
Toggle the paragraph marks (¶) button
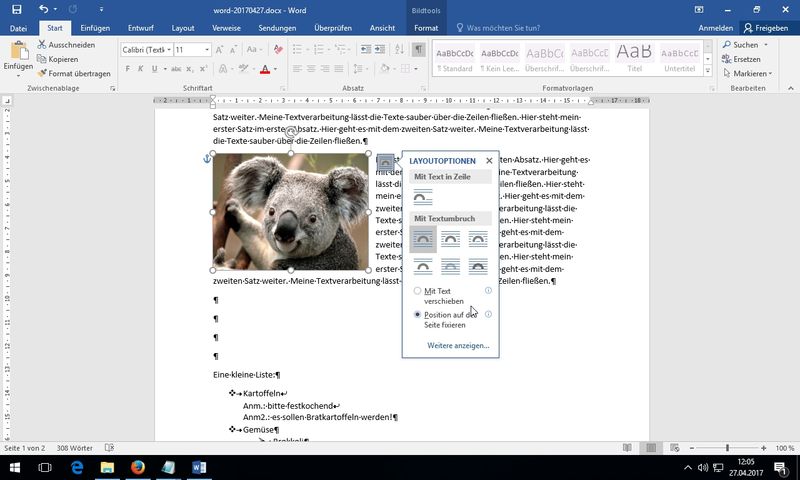(x=418, y=49)
